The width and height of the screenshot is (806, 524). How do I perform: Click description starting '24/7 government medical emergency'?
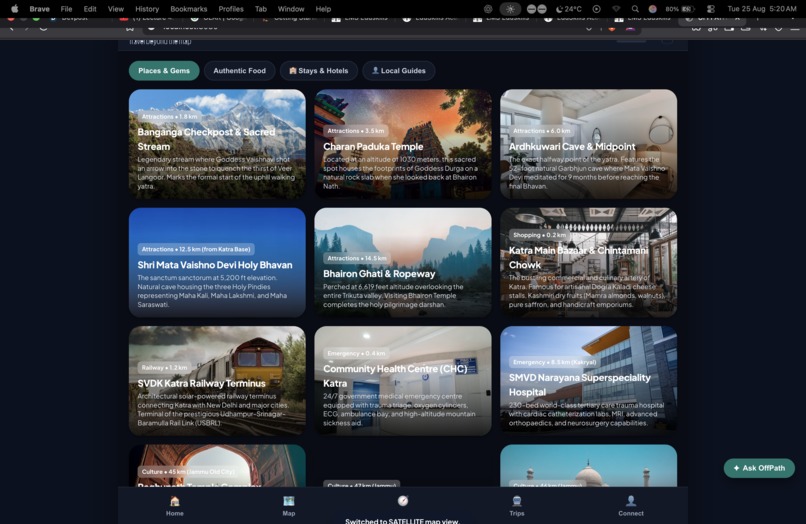pos(399,409)
